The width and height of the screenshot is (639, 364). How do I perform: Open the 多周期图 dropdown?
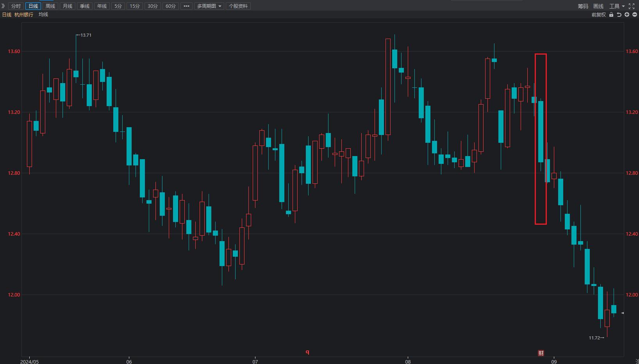pyautogui.click(x=209, y=6)
